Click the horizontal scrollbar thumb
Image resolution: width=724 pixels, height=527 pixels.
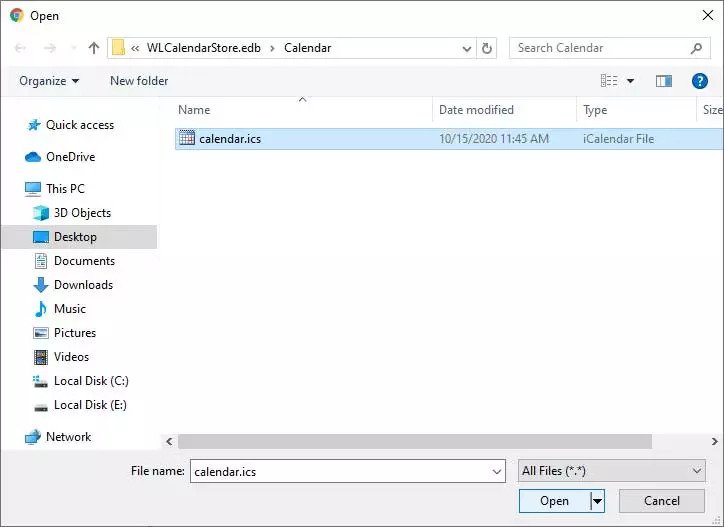tap(415, 442)
